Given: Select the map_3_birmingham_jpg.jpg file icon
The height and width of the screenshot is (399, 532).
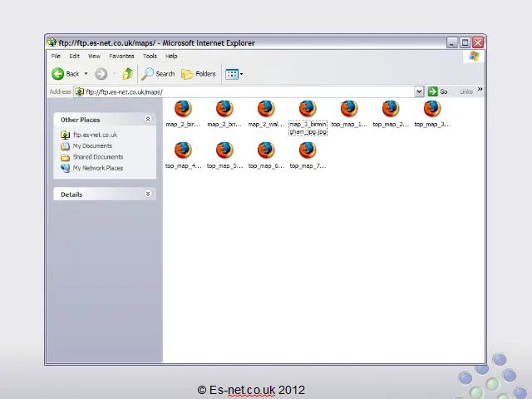Looking at the screenshot, I should pos(308,109).
